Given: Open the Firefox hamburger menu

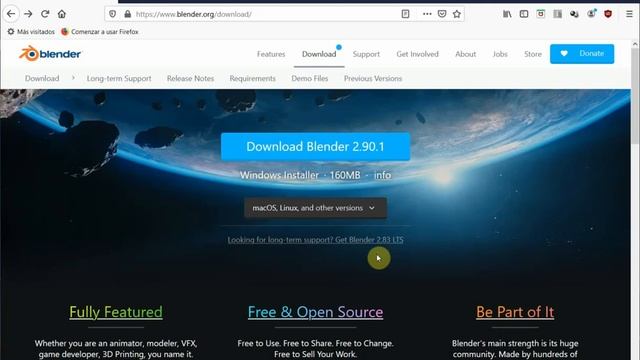Looking at the screenshot, I should pos(629,14).
